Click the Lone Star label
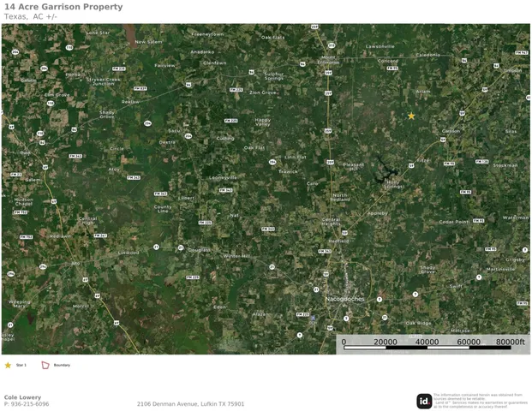 pos(98,33)
